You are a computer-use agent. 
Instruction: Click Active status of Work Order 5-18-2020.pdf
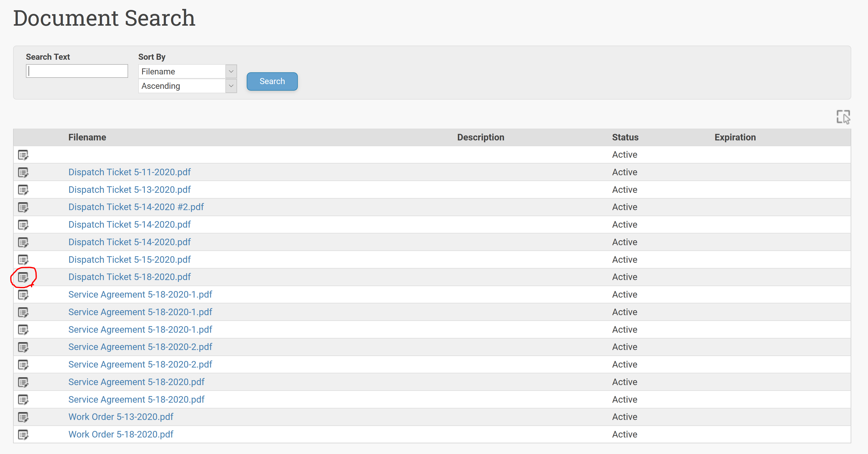(x=625, y=434)
